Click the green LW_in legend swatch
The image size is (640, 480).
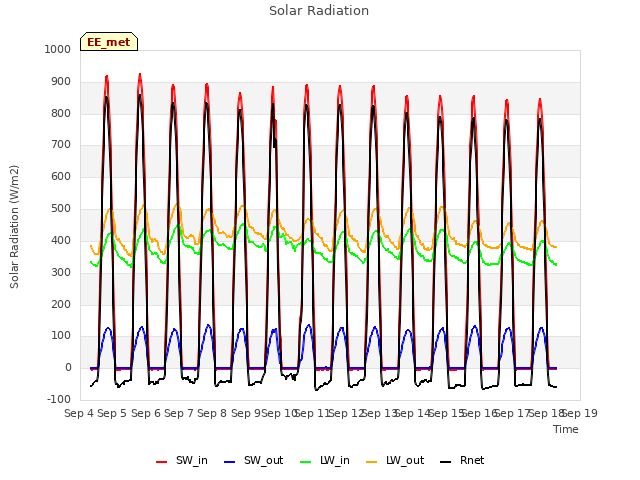(x=306, y=462)
